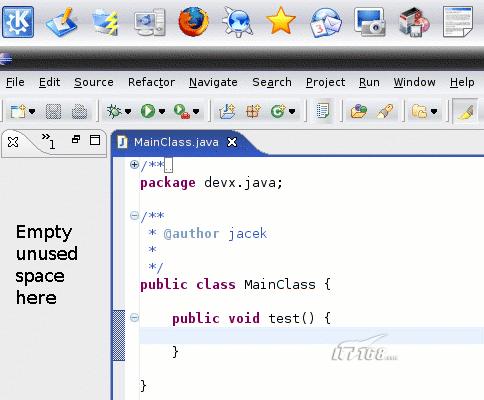Click the Print toolbar icon
This screenshot has height=400, width=484.
(x=79, y=111)
